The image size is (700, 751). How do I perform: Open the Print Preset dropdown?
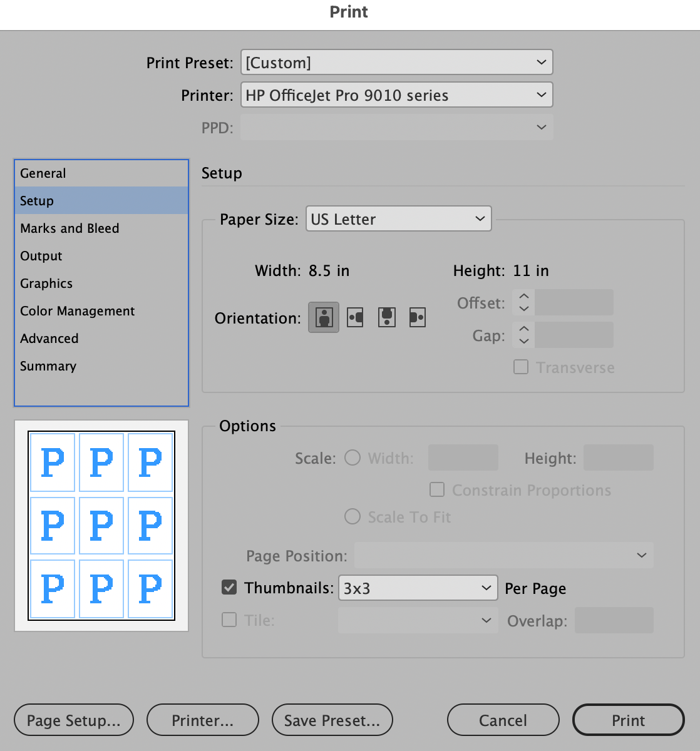click(396, 63)
